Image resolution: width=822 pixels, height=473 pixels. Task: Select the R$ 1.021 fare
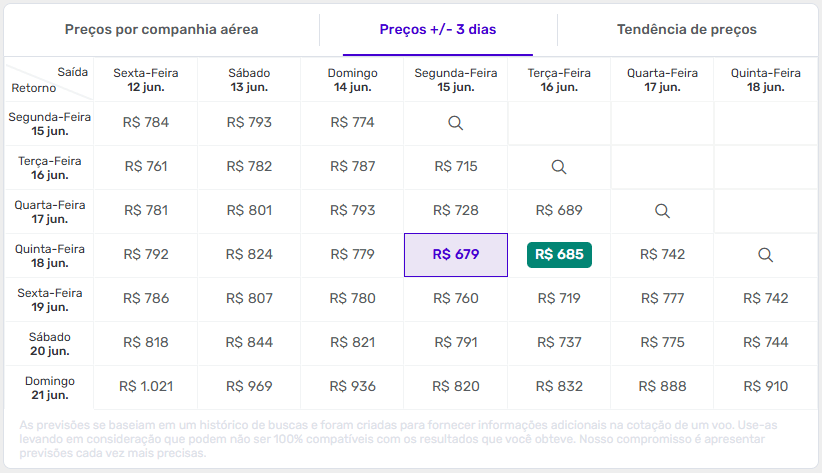145,387
